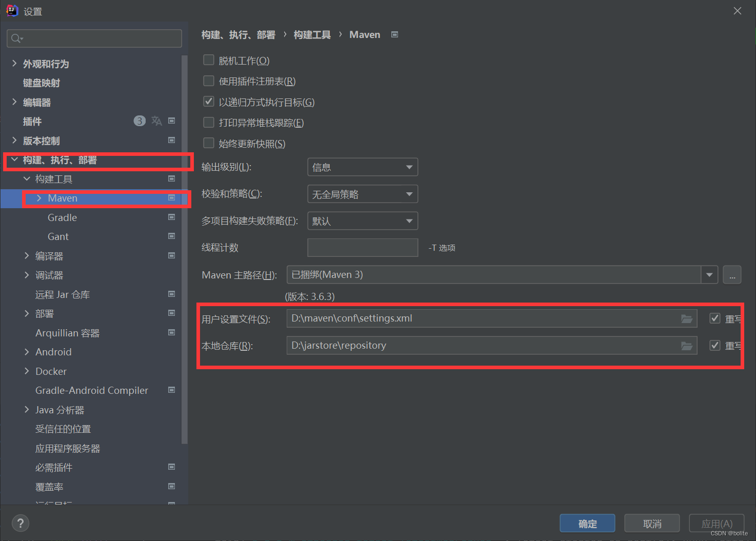Click the project-level icon next to Maven breadcrumb
The width and height of the screenshot is (756, 541).
pyautogui.click(x=394, y=34)
